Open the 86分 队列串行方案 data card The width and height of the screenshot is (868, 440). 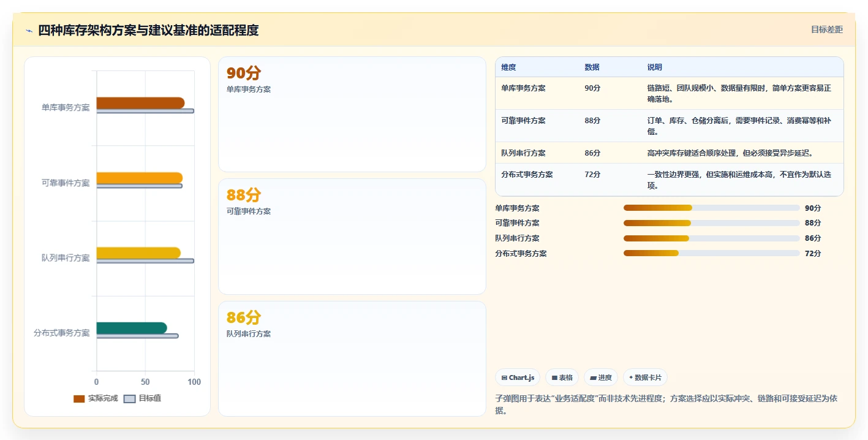(x=352, y=358)
